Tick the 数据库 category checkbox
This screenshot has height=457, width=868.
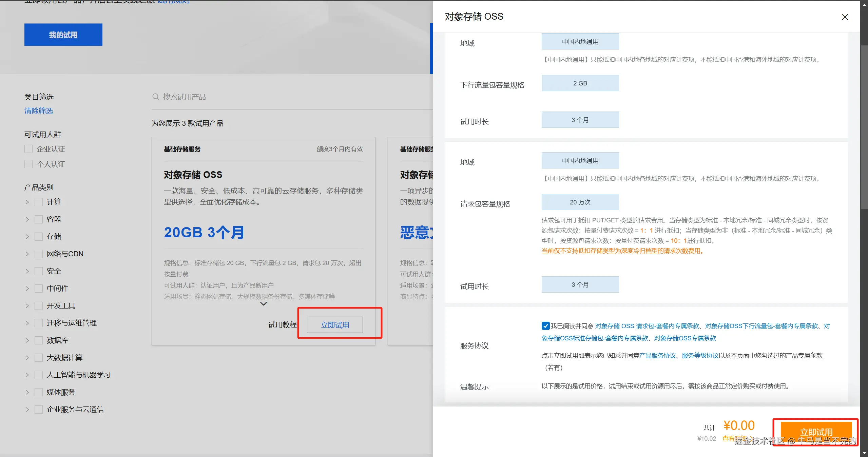39,340
